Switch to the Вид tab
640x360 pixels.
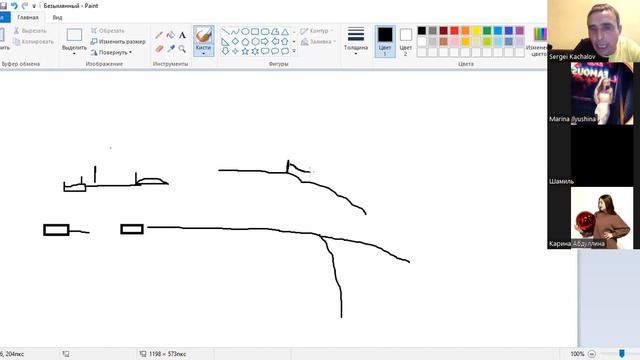coord(57,18)
